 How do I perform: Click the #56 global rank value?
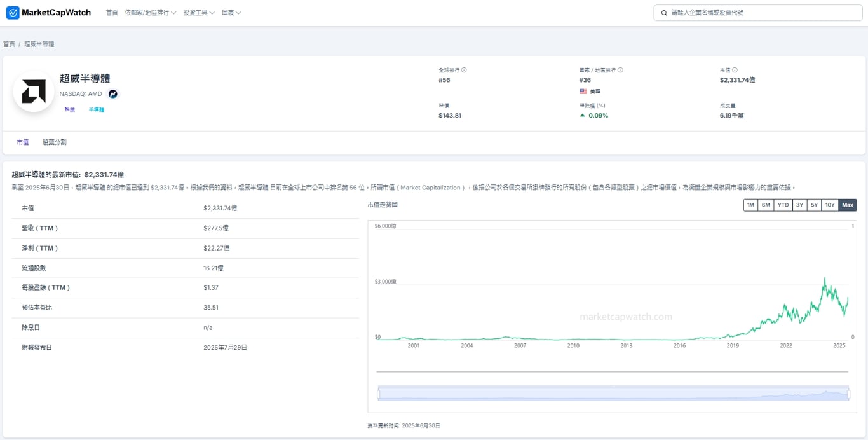(444, 80)
